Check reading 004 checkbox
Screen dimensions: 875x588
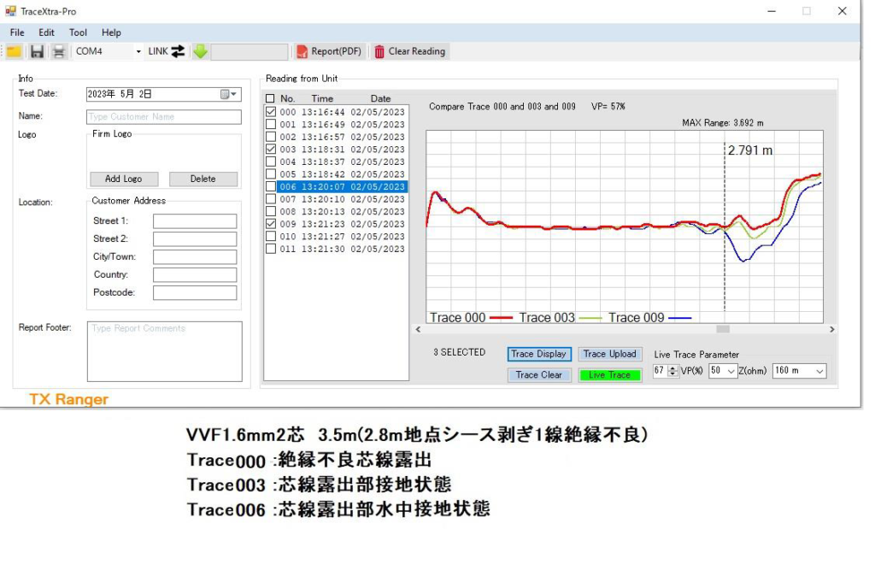[271, 162]
